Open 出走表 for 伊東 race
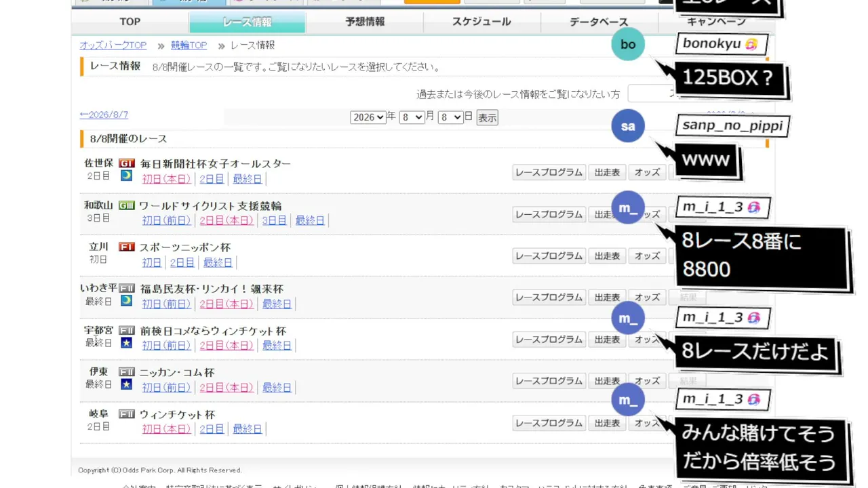This screenshot has width=868, height=488. click(x=607, y=381)
